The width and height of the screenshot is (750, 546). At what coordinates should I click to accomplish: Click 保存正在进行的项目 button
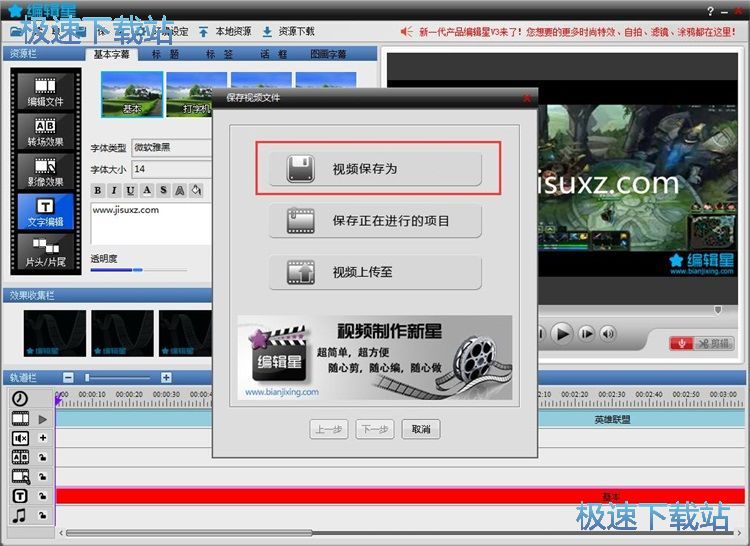click(x=375, y=220)
